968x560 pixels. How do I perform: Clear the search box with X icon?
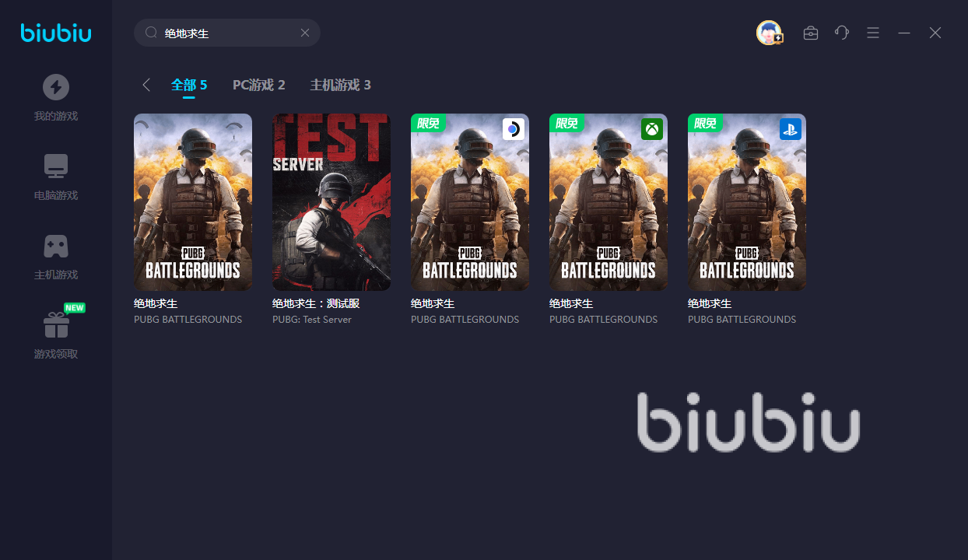tap(305, 33)
